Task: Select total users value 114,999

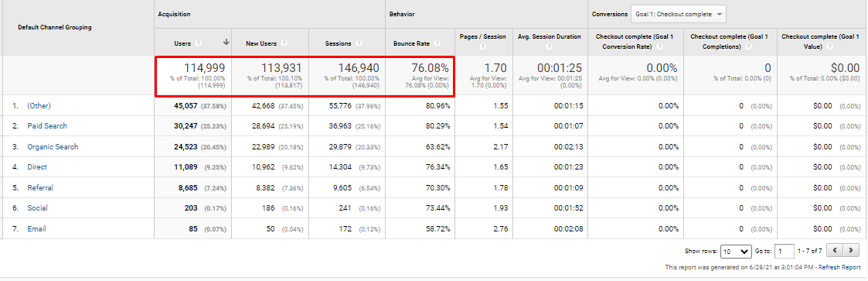Action: [204, 68]
